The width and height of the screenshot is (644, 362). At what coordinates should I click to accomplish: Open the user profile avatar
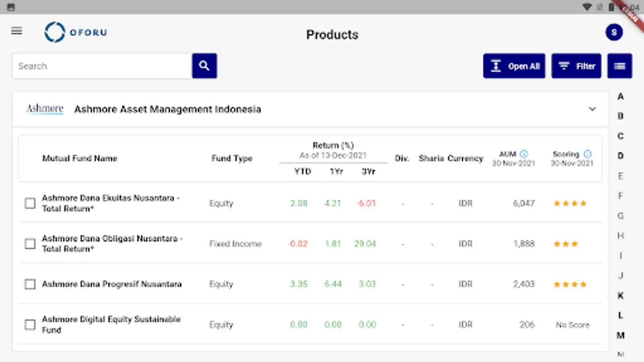[x=614, y=32]
